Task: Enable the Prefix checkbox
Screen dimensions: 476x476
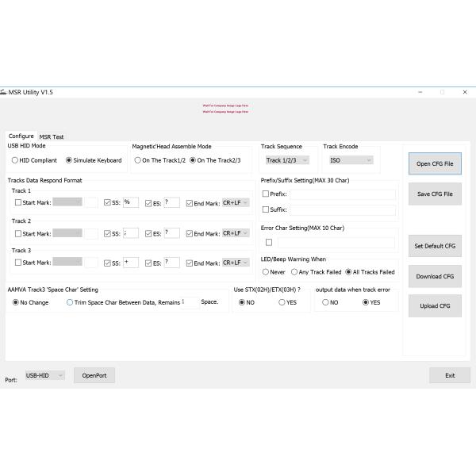Action: (x=266, y=194)
